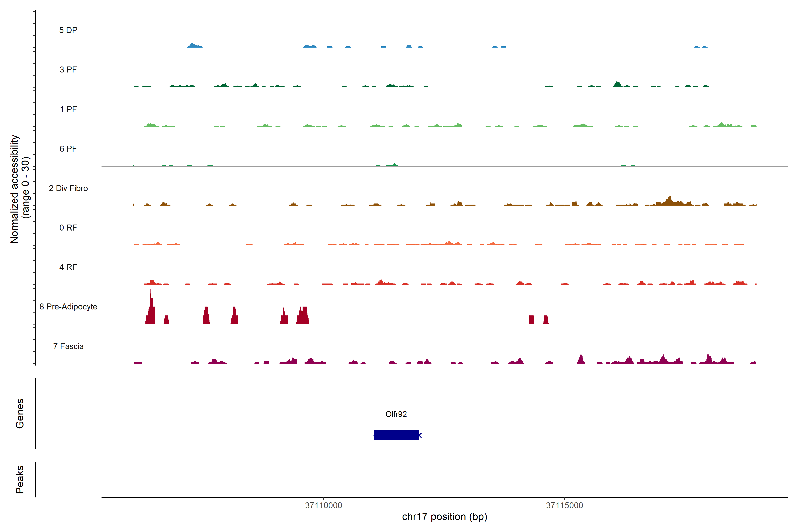This screenshot has height=532, width=798.
Task: Click the 1 PF track label
Action: tap(68, 109)
